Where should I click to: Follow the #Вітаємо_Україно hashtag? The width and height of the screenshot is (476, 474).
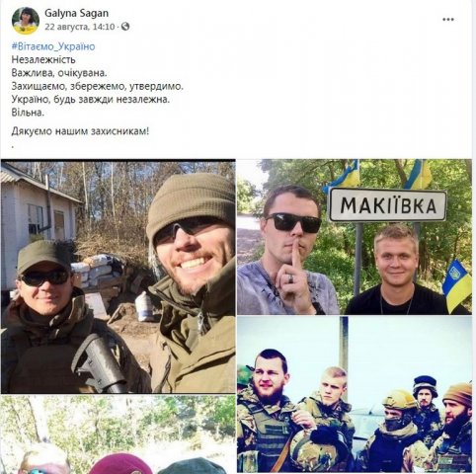pyautogui.click(x=53, y=46)
